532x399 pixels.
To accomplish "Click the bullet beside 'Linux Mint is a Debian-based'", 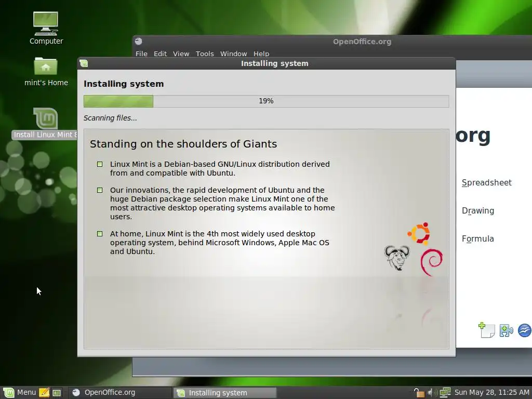I will (100, 164).
